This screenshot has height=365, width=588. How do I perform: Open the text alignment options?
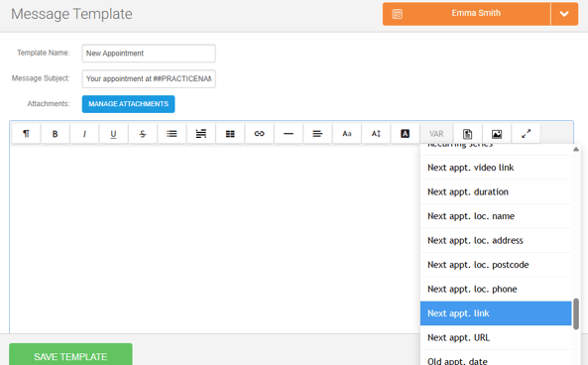[x=317, y=134]
